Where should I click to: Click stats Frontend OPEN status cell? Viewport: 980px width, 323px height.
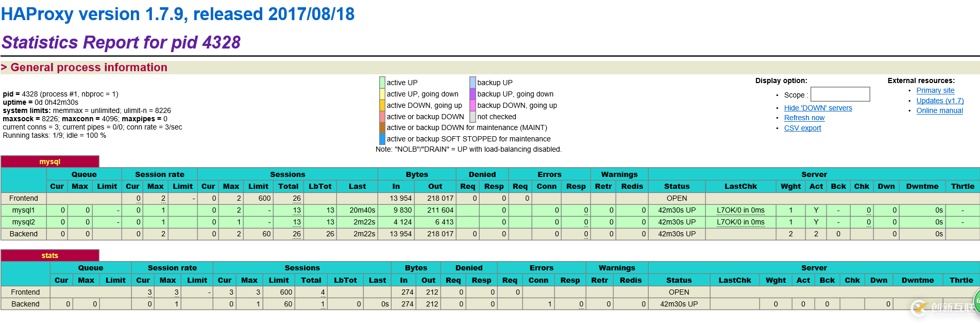point(679,292)
